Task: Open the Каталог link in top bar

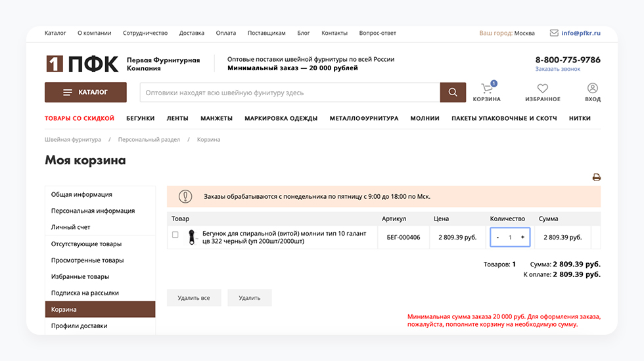Action: click(x=55, y=33)
